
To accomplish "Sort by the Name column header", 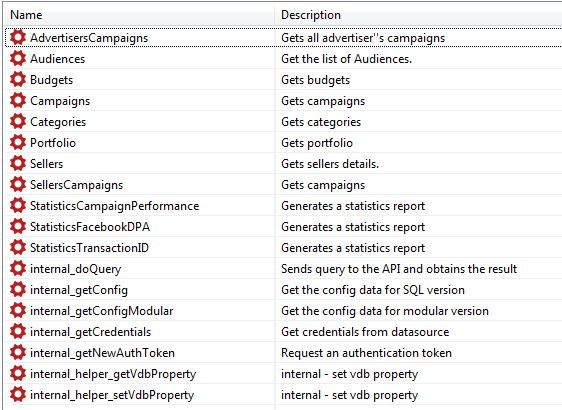I will click(139, 15).
